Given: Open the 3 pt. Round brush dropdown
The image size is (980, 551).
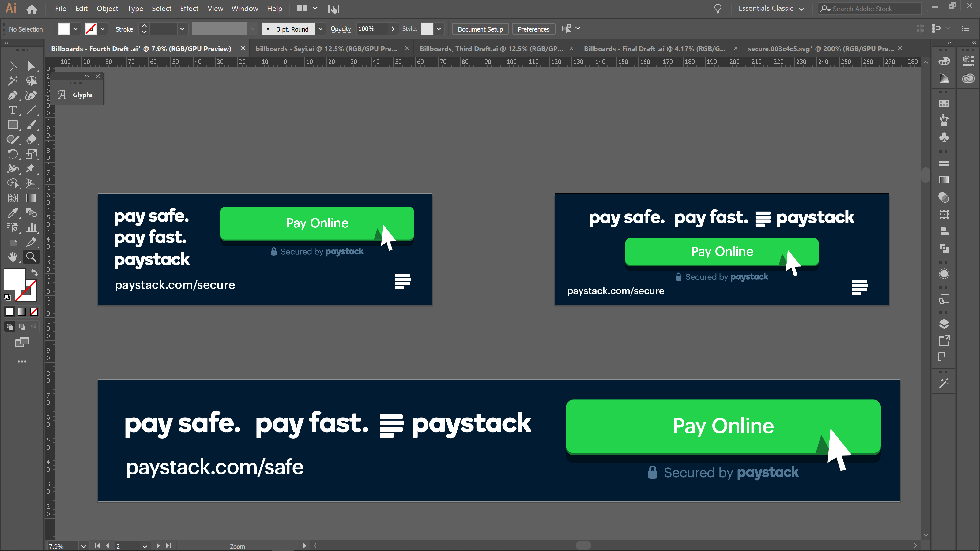Looking at the screenshot, I should [320, 29].
